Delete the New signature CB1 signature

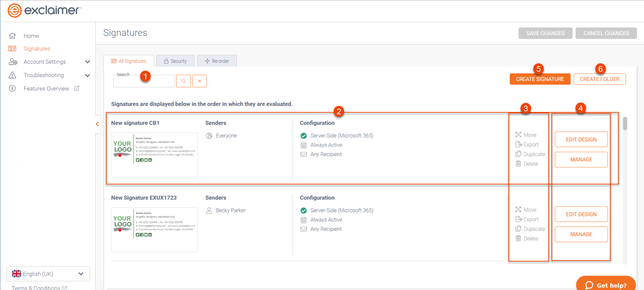[x=527, y=164]
